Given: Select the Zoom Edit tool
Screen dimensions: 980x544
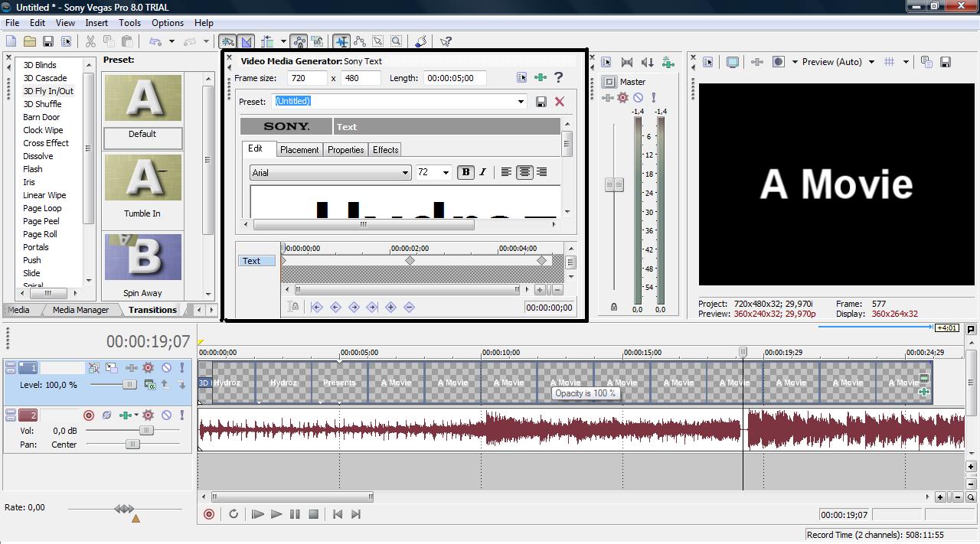Looking at the screenshot, I should 396,41.
